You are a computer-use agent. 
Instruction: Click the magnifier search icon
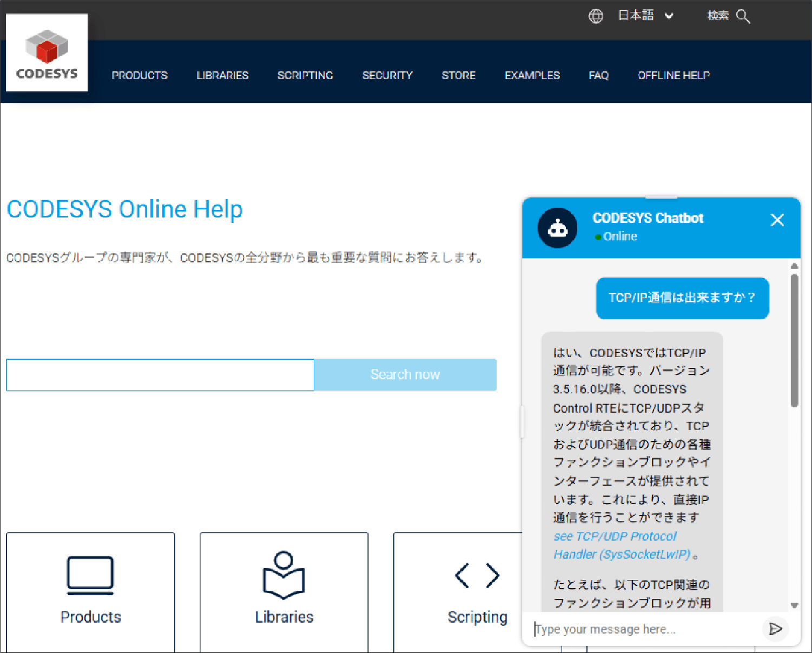[743, 17]
